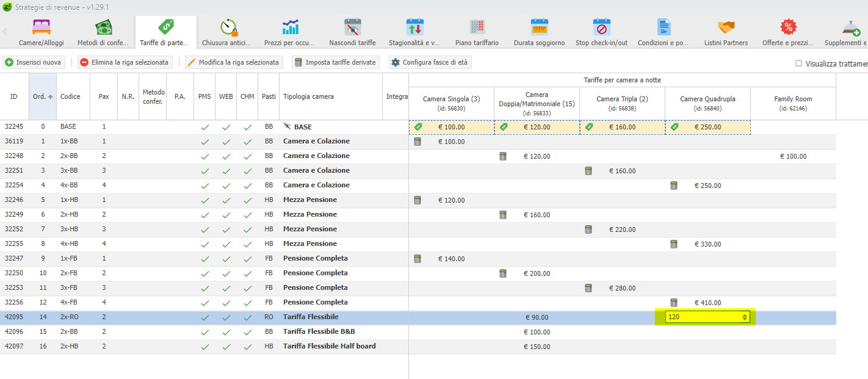The height and width of the screenshot is (379, 868).
Task: Open the Stop check-in/out icon
Action: (602, 27)
